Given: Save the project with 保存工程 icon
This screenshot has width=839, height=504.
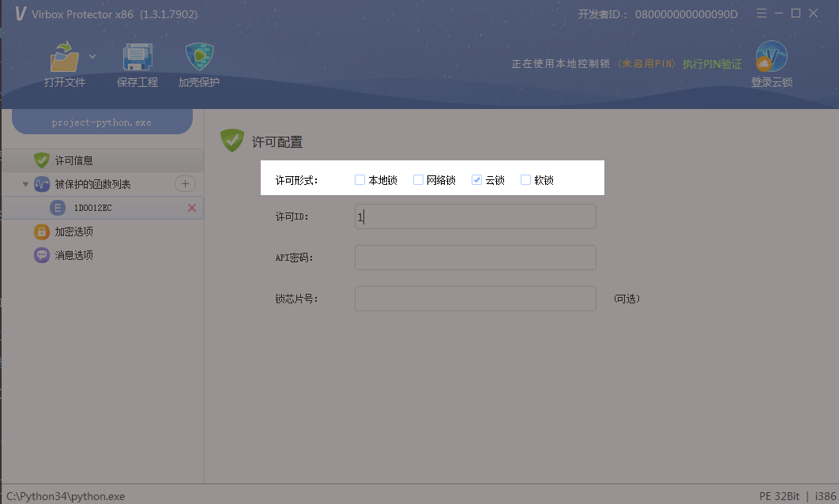Looking at the screenshot, I should click(x=137, y=57).
